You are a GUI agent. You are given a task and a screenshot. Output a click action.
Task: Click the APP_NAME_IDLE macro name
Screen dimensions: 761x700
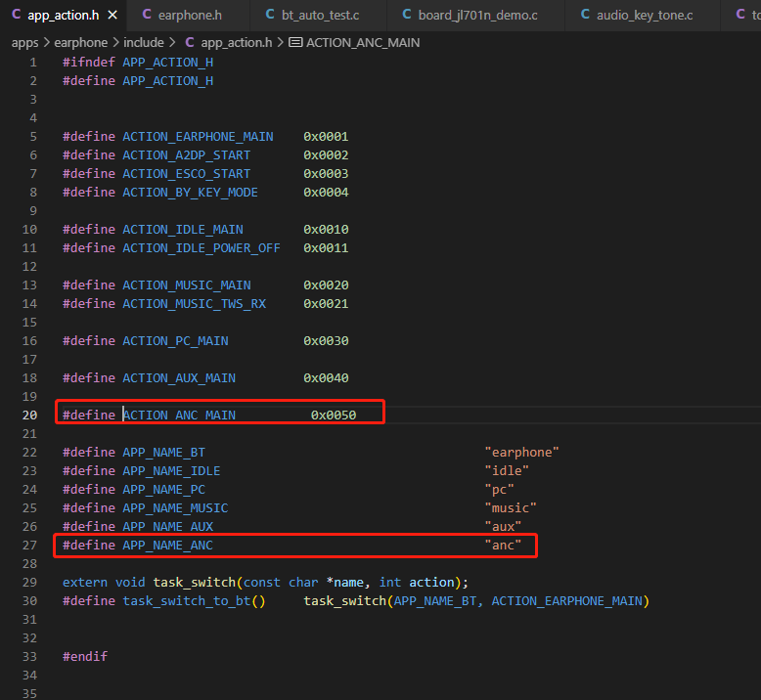tap(171, 471)
